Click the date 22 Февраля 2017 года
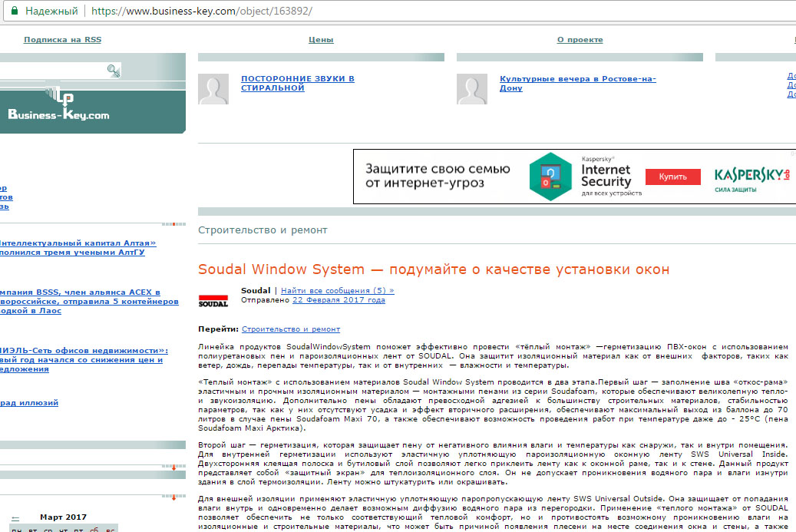796x532 pixels. pyautogui.click(x=339, y=300)
